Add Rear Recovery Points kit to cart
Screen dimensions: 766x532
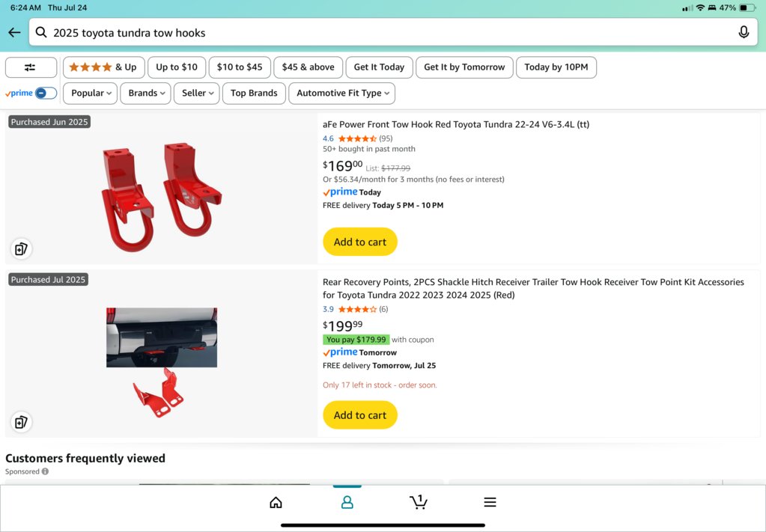(360, 415)
